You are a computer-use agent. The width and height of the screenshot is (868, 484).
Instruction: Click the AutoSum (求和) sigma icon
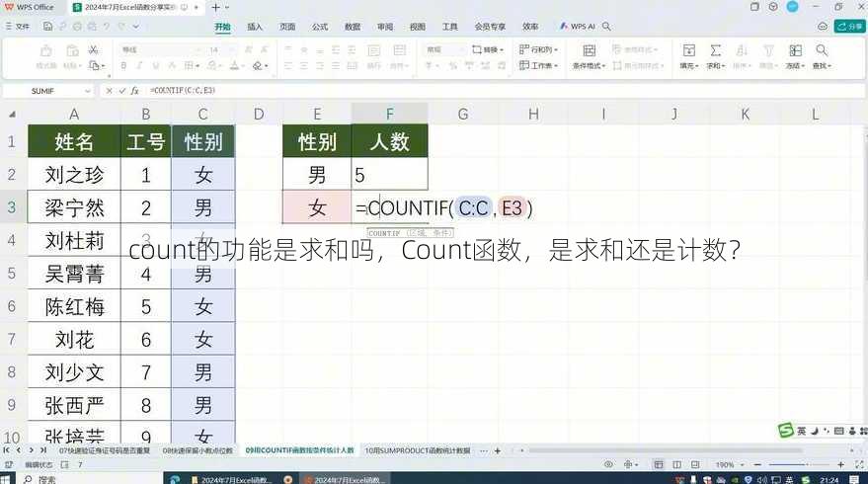pos(715,50)
